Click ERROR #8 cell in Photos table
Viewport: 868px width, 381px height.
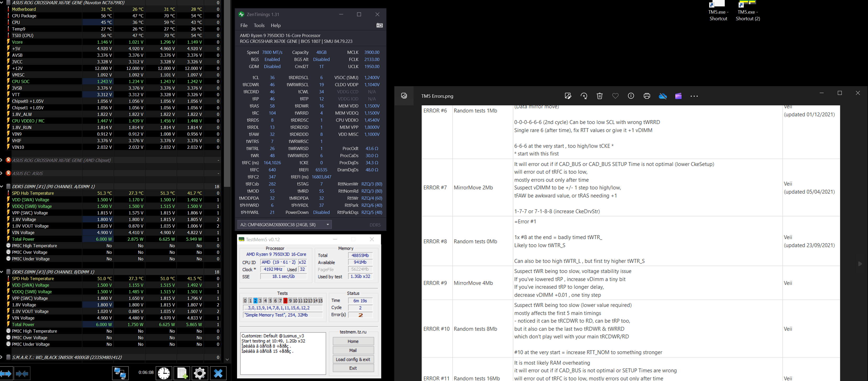coord(437,241)
